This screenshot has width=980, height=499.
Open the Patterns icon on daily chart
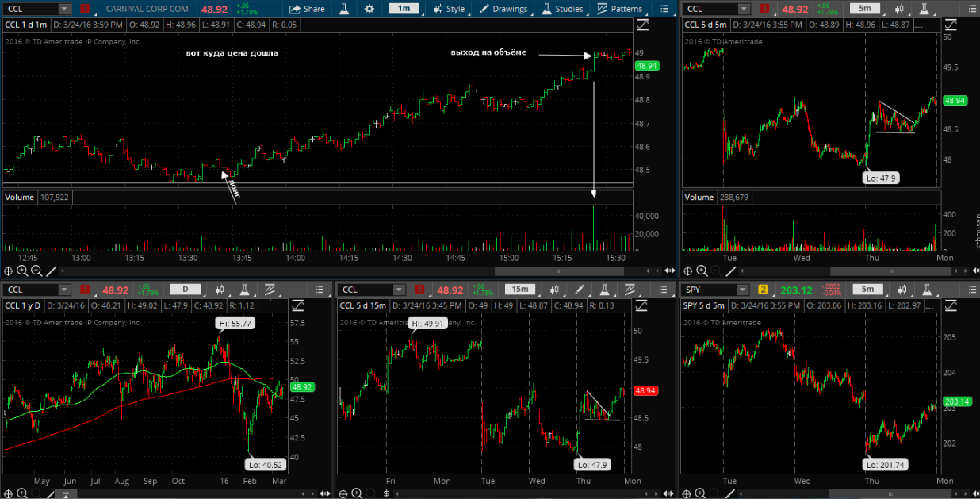click(270, 290)
